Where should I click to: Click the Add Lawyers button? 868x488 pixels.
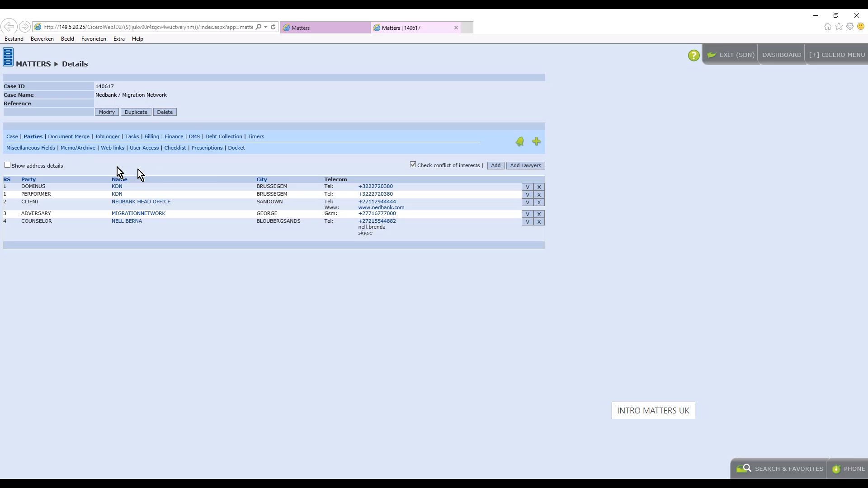pyautogui.click(x=525, y=165)
